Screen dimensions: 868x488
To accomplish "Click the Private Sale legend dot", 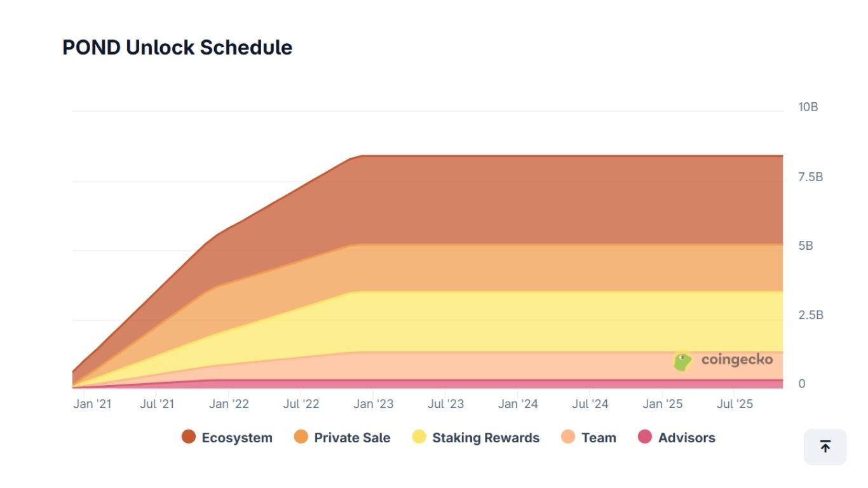I will click(x=301, y=437).
